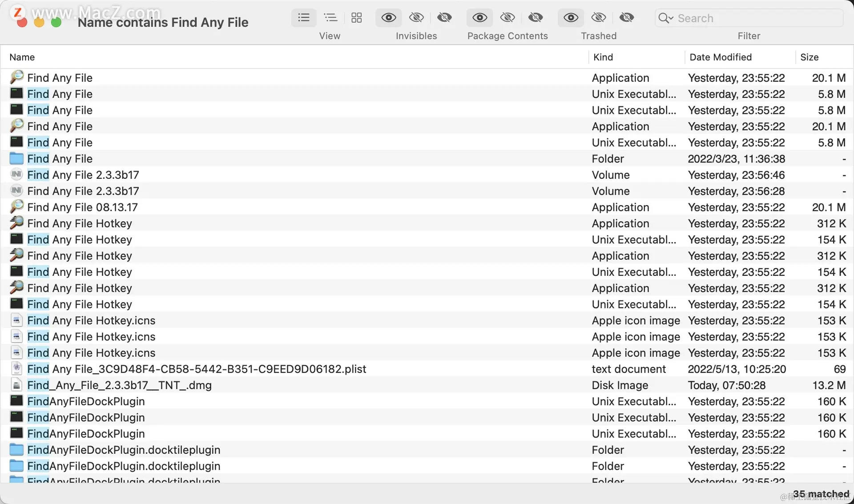Hide trashed items using the filled crossed-eye icon

(626, 18)
